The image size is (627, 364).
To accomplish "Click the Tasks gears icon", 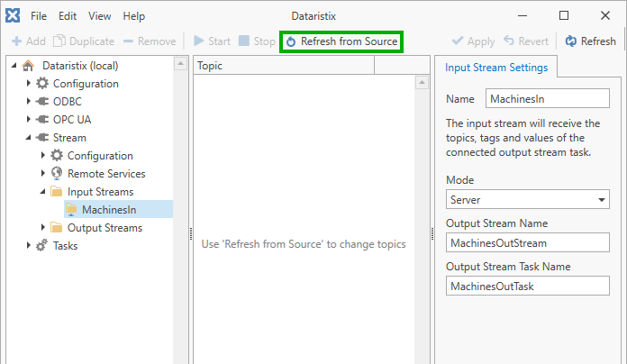I will click(42, 245).
